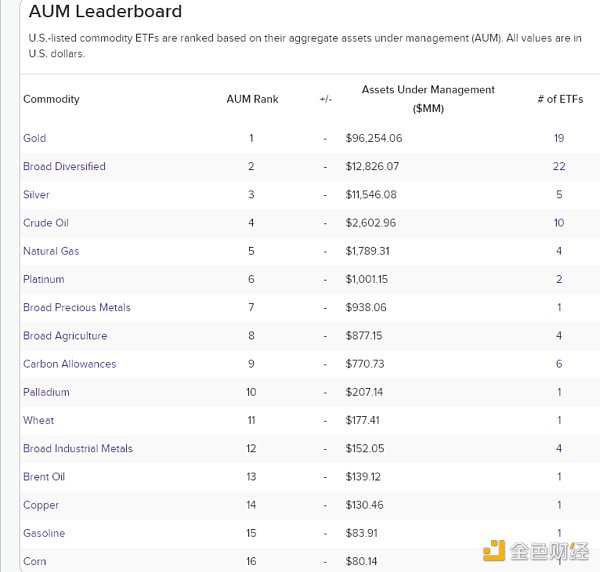
Task: Sort by Assets Under Management header
Action: pyautogui.click(x=428, y=98)
